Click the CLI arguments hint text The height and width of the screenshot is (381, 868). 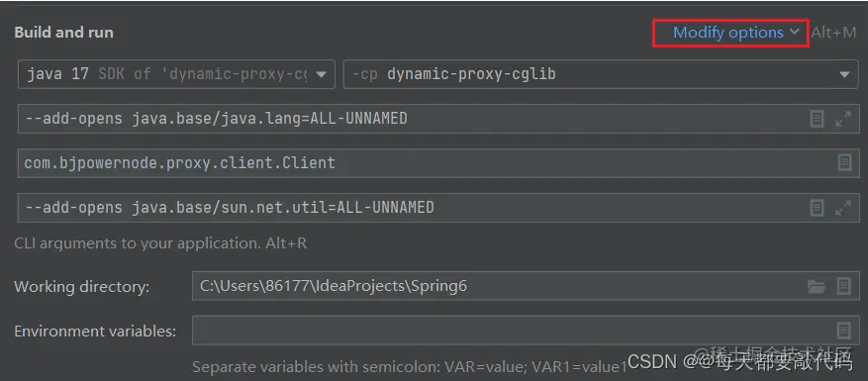tap(160, 243)
